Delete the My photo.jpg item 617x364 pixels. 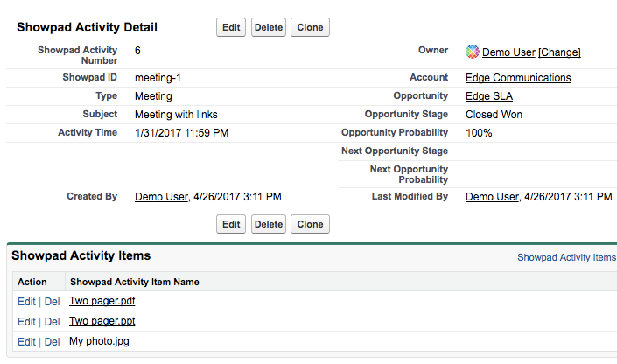click(x=52, y=342)
